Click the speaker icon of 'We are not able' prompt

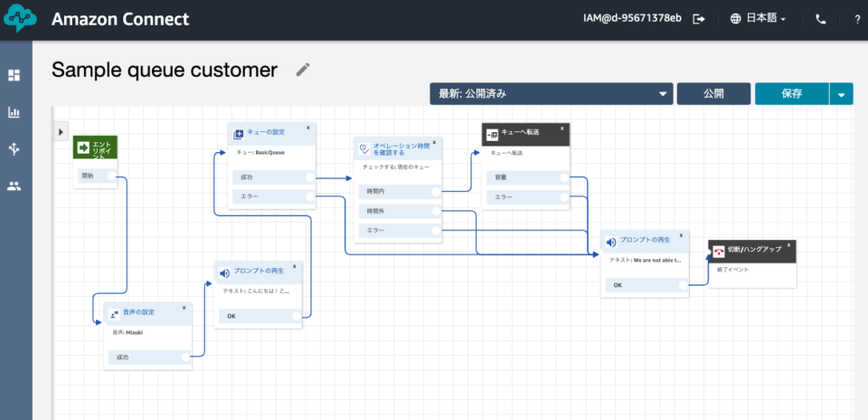611,243
